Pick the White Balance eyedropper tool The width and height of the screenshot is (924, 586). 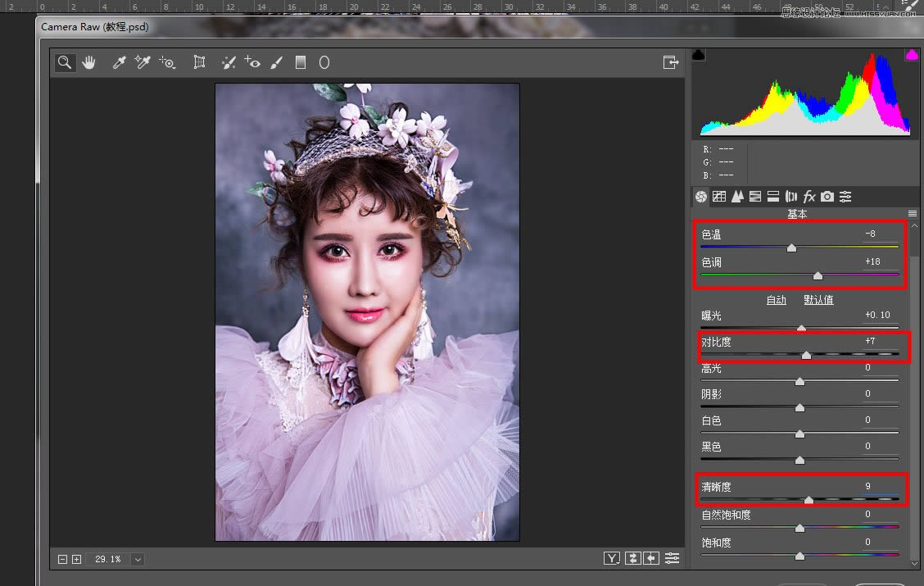pyautogui.click(x=119, y=62)
